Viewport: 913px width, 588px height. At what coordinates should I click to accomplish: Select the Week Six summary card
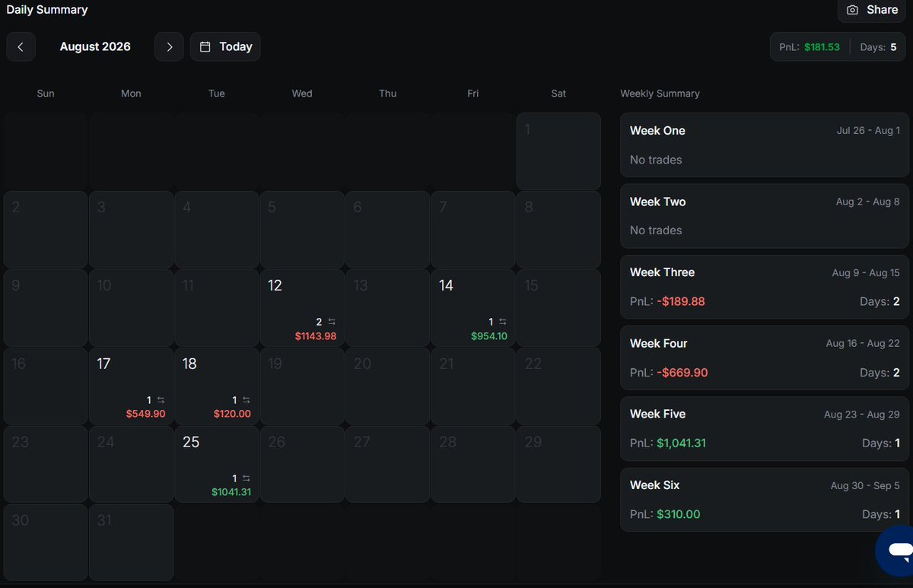pyautogui.click(x=765, y=499)
